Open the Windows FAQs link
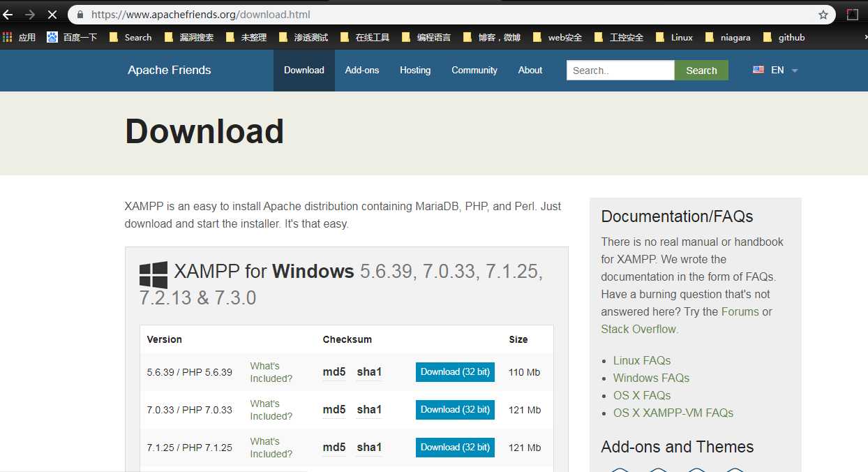The image size is (868, 472). tap(651, 378)
